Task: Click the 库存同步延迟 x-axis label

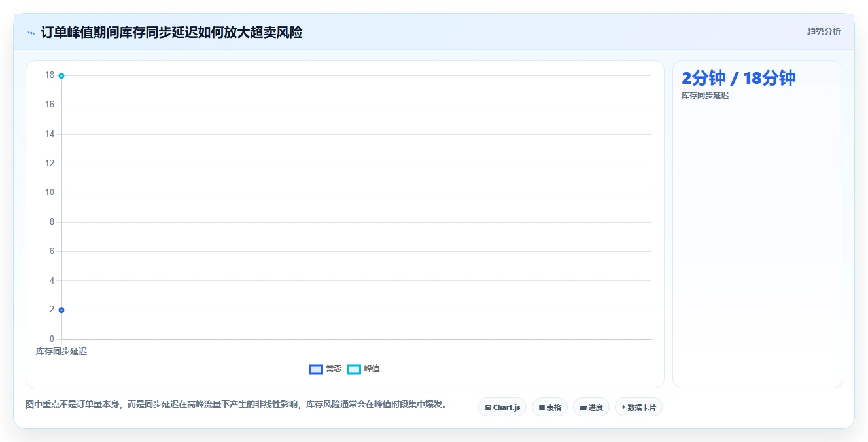Action: (x=61, y=351)
